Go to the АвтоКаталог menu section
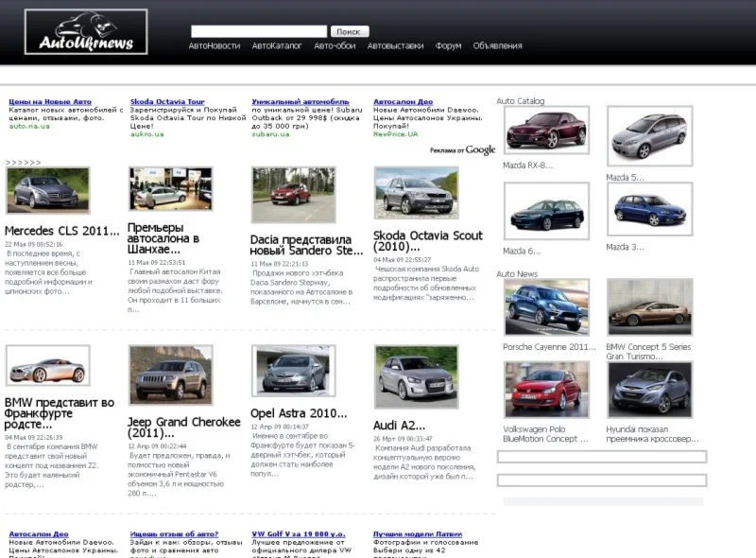The height and width of the screenshot is (558, 756). click(x=277, y=45)
